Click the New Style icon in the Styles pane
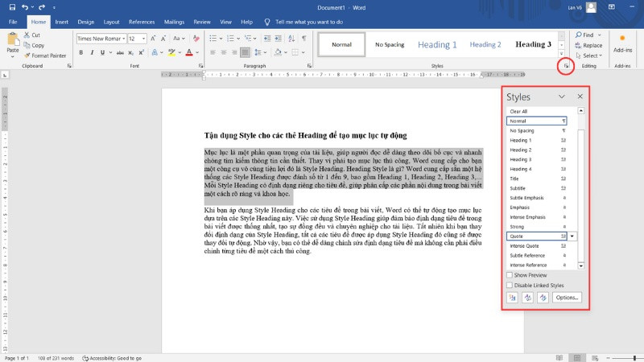The image size is (644, 362). [x=512, y=297]
